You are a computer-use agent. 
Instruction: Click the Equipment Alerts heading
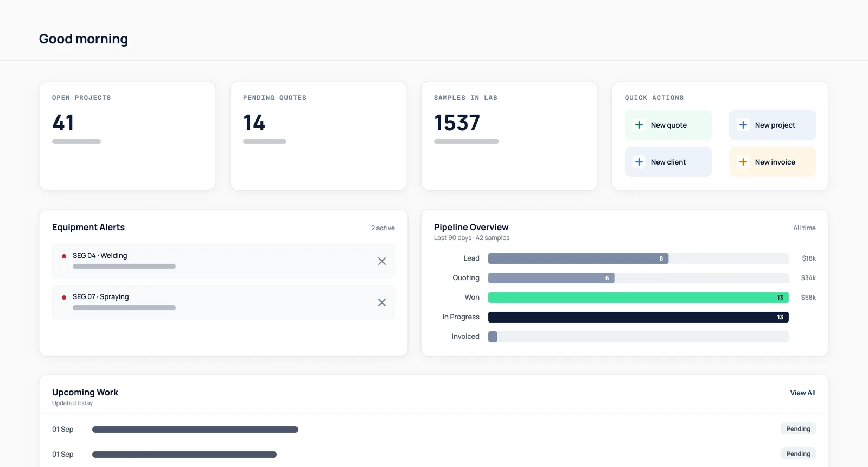pyautogui.click(x=88, y=227)
